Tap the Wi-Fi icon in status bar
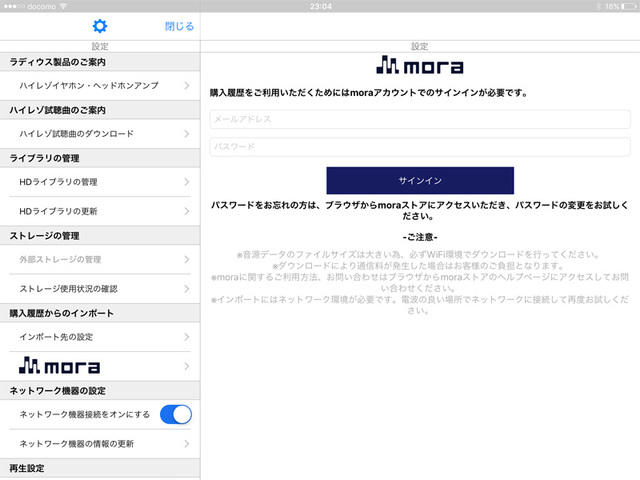Viewport: 640px width, 480px height. point(66,5)
